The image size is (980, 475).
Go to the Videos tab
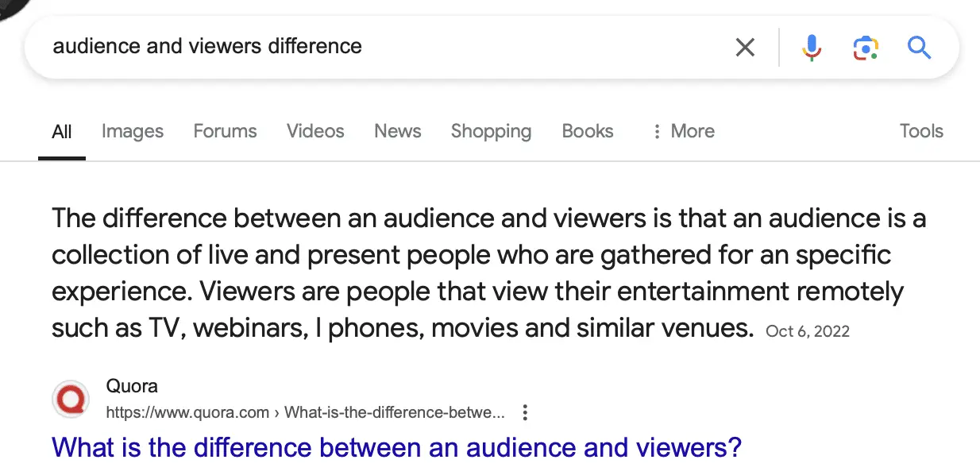(315, 131)
